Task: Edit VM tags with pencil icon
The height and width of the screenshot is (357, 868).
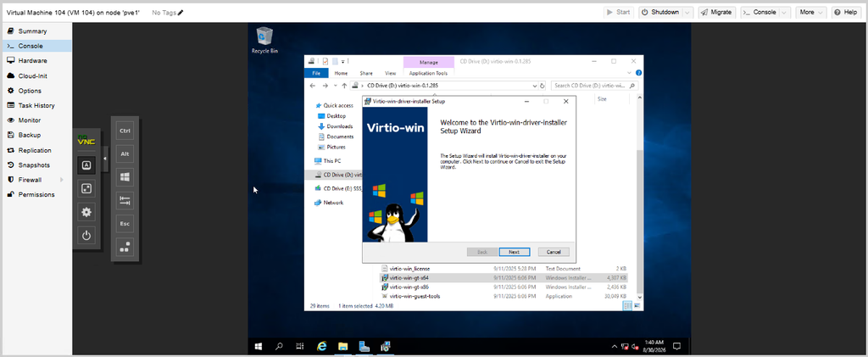Action: [181, 12]
